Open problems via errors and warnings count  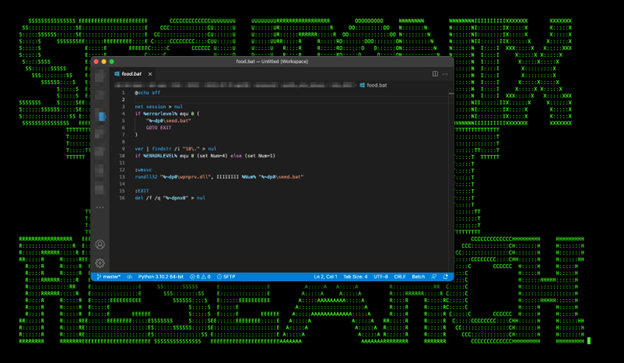(200, 277)
